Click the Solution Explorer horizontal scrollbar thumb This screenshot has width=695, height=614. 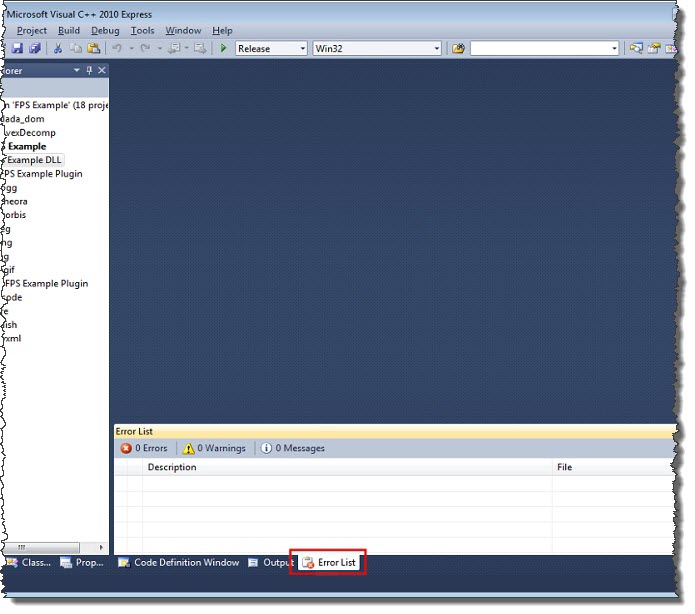tap(41, 548)
